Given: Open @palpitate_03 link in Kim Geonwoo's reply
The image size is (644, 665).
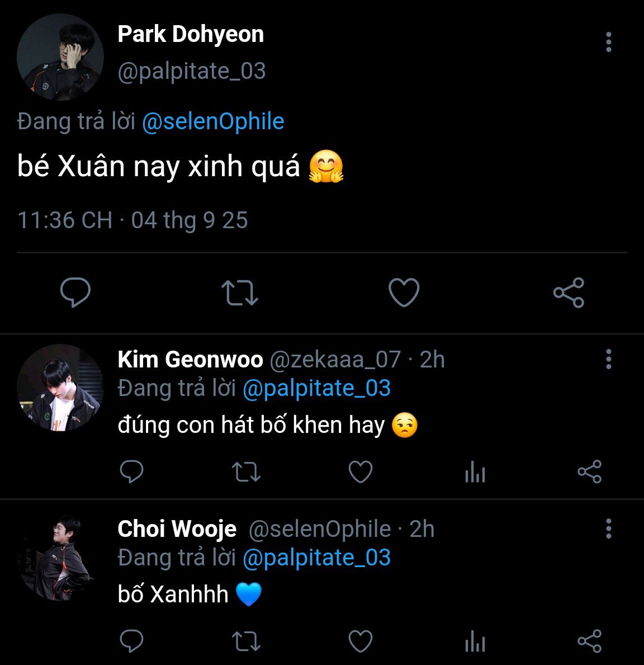Looking at the screenshot, I should 316,388.
